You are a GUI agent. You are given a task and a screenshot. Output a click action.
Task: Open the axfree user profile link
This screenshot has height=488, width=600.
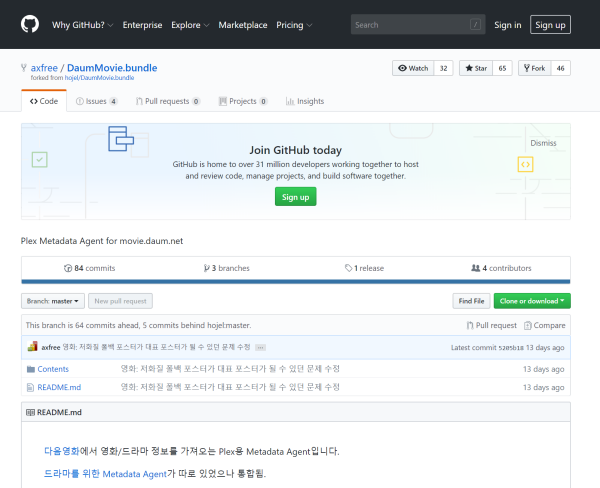[44, 68]
